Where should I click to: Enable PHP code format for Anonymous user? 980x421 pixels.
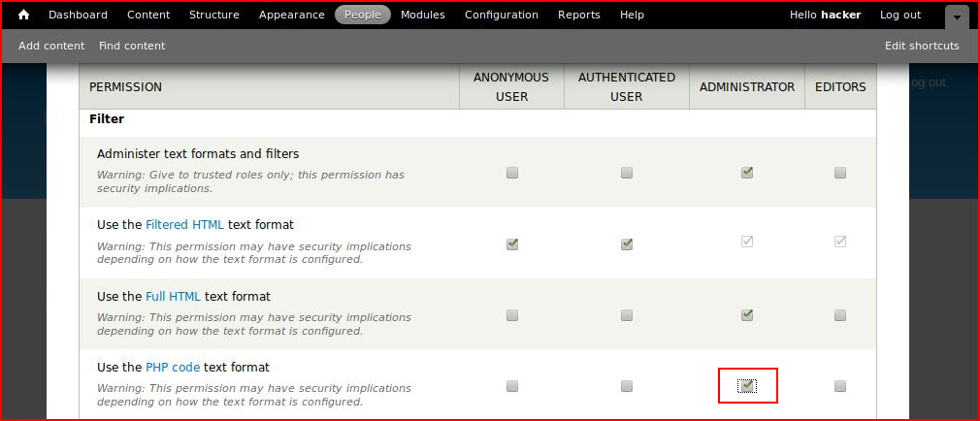coord(512,386)
